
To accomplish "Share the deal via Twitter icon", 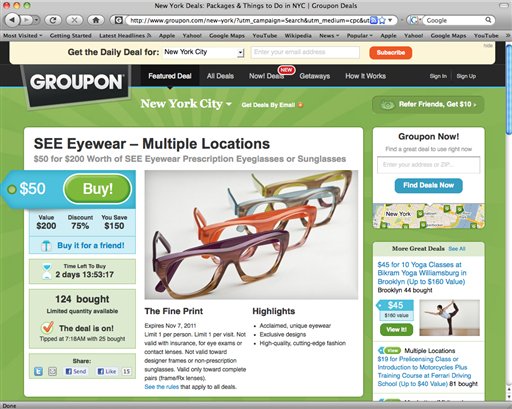I will pos(38,371).
